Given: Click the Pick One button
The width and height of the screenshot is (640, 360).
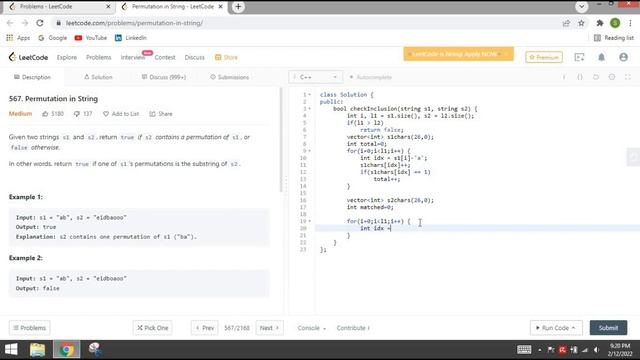Looking at the screenshot, I should coord(153,328).
